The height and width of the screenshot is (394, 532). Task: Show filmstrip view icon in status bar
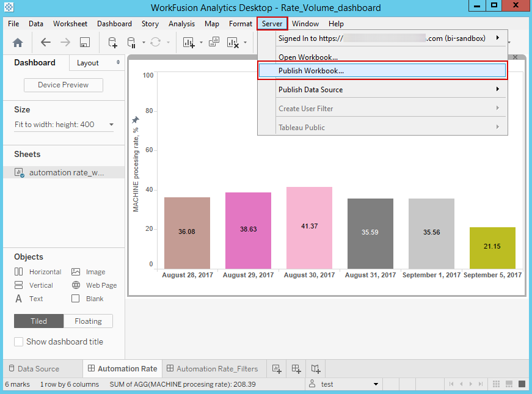pos(509,384)
